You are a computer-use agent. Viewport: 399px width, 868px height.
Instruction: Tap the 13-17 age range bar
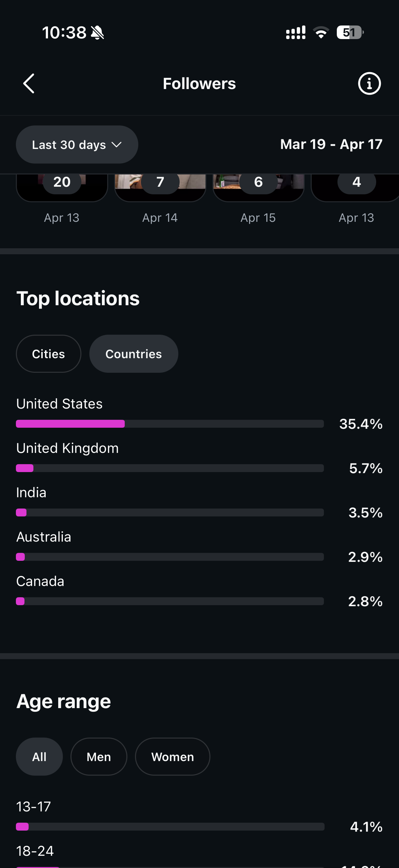point(170,827)
